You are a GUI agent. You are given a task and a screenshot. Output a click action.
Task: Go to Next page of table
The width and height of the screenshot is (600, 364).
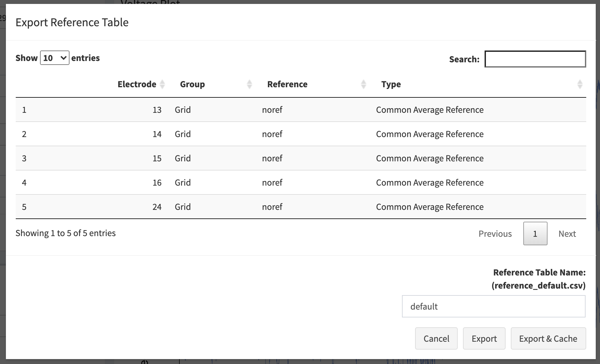pos(567,233)
